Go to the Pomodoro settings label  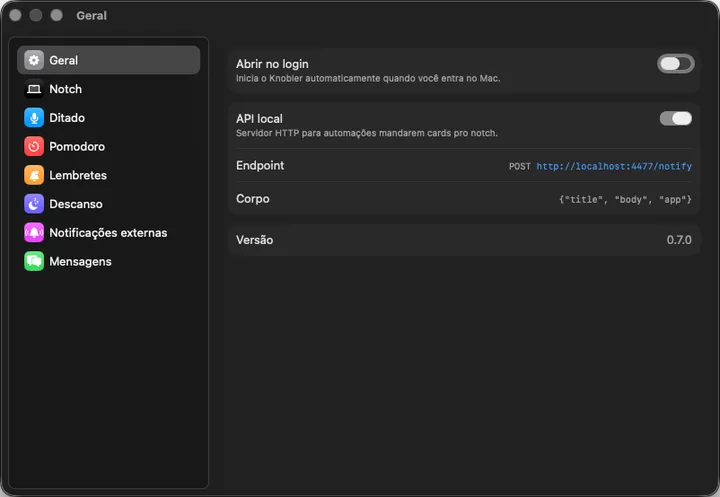tap(77, 147)
